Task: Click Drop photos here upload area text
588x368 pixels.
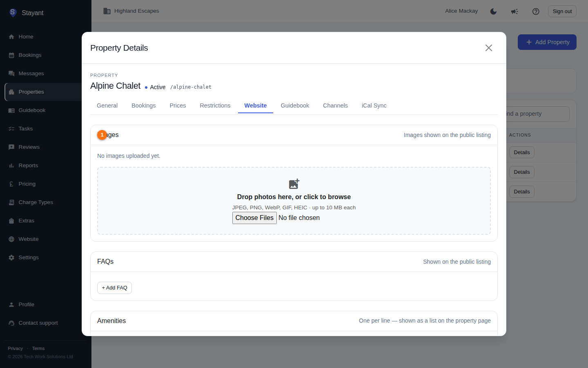Action: click(x=294, y=197)
